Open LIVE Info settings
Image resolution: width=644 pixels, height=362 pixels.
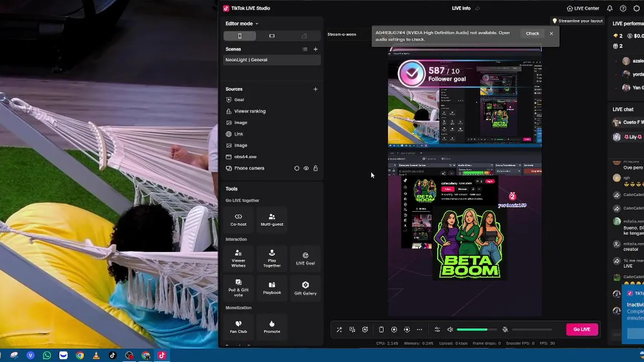click(x=461, y=8)
